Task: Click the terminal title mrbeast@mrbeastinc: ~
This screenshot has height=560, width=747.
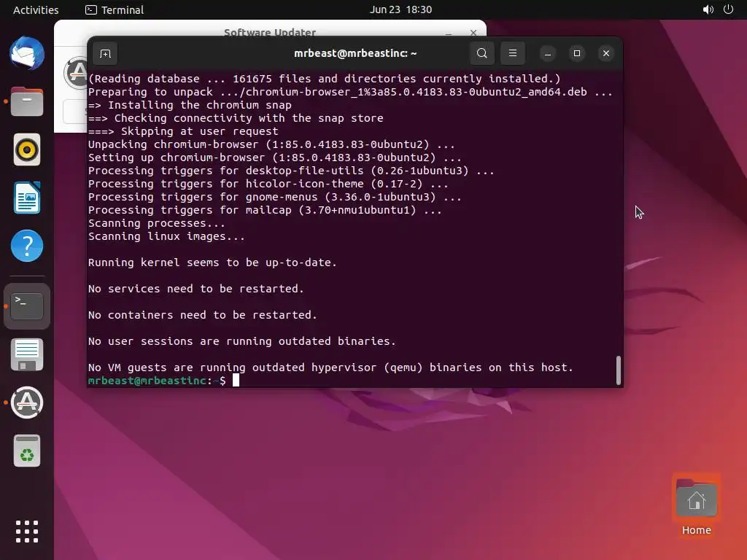Action: click(x=355, y=53)
